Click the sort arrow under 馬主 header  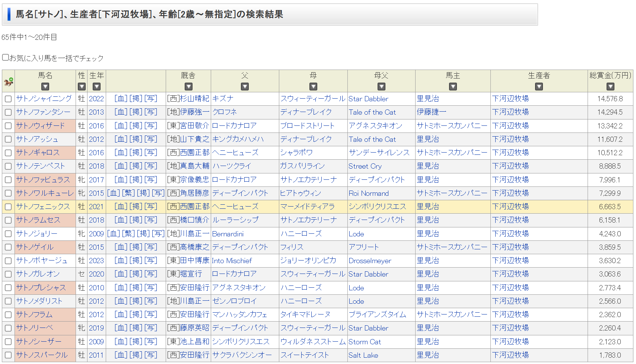click(452, 87)
